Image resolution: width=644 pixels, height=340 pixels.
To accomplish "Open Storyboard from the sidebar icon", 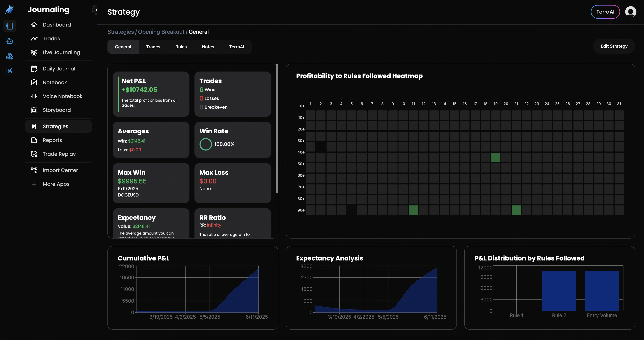I will pyautogui.click(x=34, y=110).
